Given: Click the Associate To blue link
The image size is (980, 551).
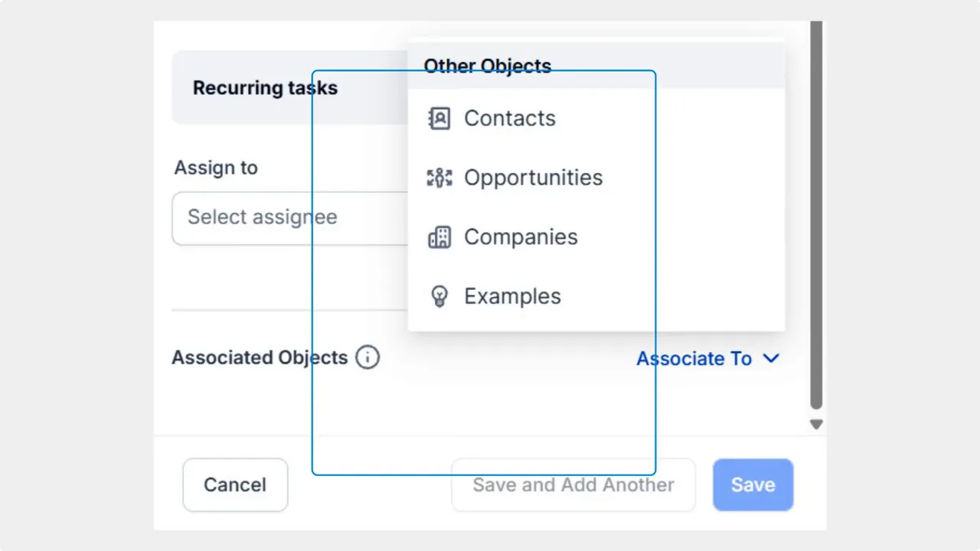Looking at the screenshot, I should click(x=694, y=358).
